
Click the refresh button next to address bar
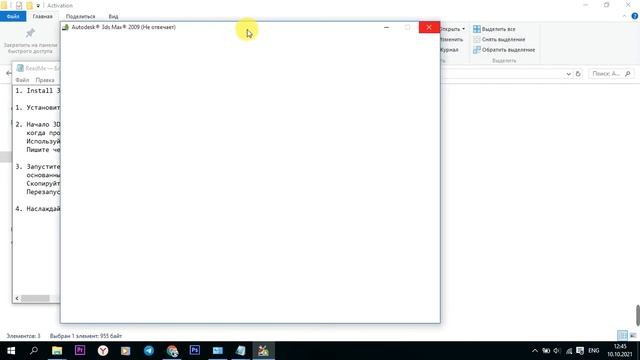[x=578, y=74]
